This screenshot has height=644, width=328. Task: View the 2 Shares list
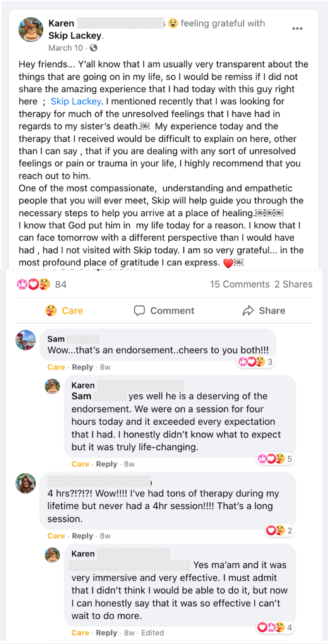(293, 284)
